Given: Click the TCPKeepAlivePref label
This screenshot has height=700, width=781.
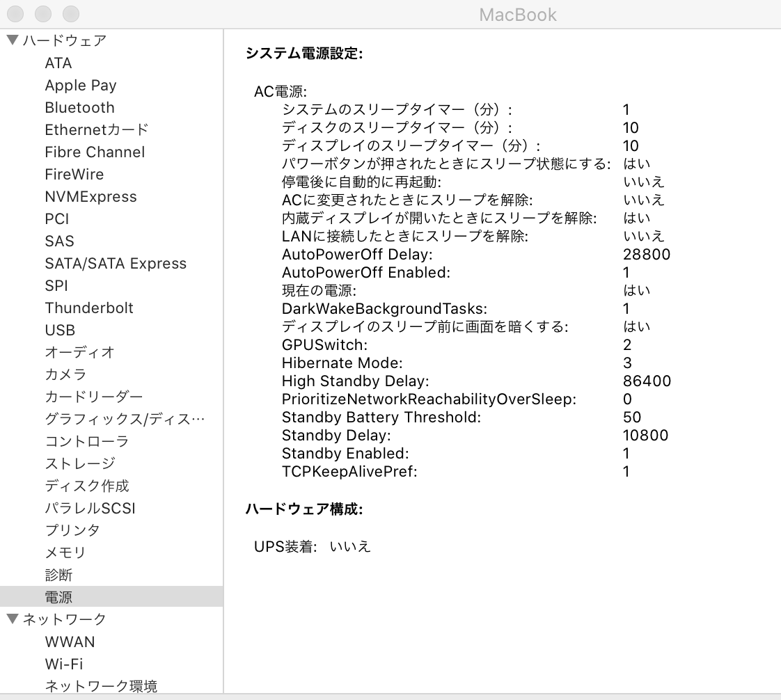Looking at the screenshot, I should [x=349, y=472].
